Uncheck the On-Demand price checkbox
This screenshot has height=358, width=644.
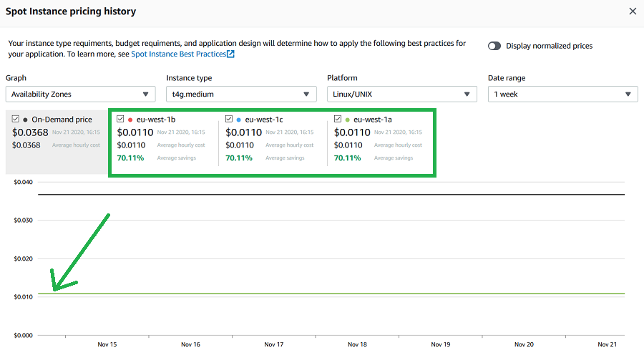16,119
